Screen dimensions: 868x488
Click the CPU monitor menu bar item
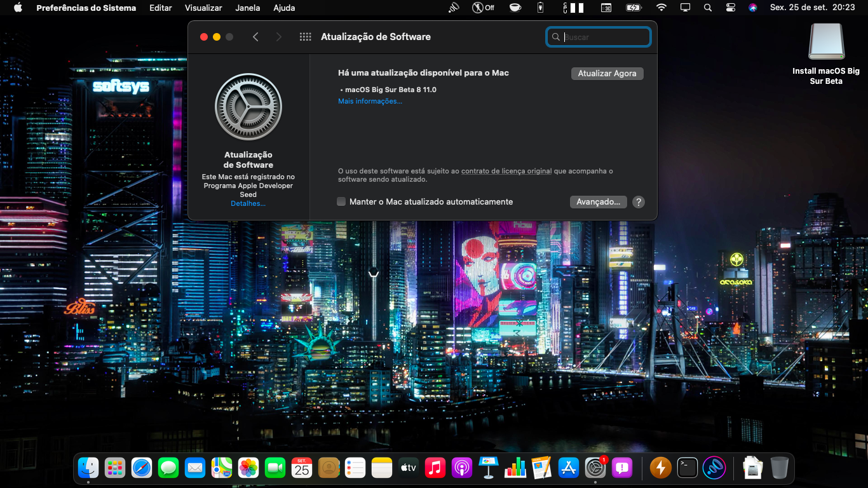click(573, 8)
